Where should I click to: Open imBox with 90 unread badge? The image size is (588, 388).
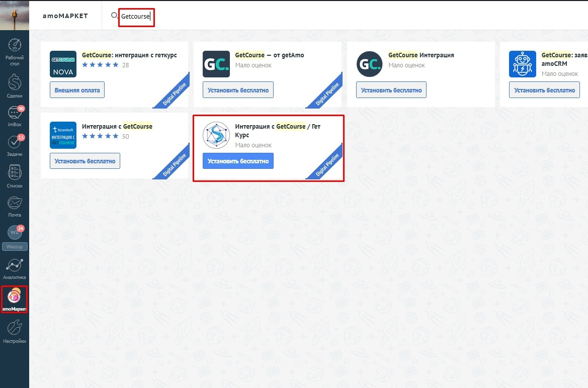(x=15, y=116)
